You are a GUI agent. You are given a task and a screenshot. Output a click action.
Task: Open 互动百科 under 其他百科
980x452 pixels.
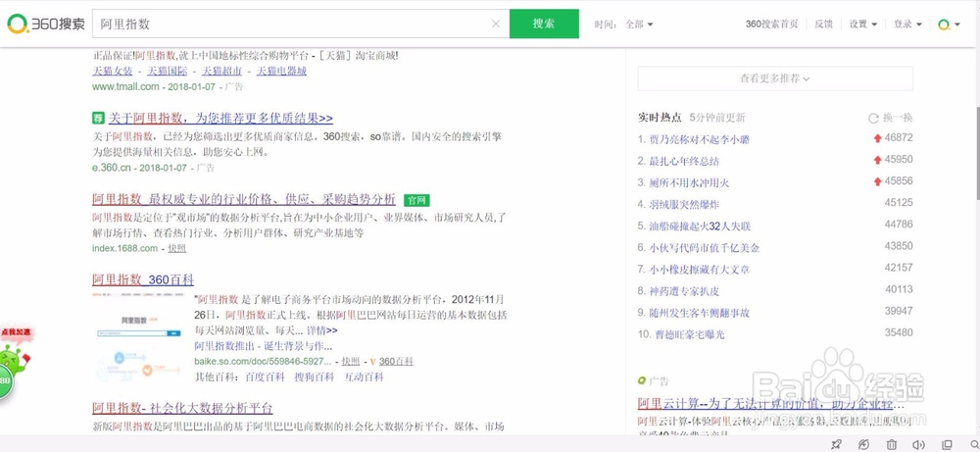(364, 377)
